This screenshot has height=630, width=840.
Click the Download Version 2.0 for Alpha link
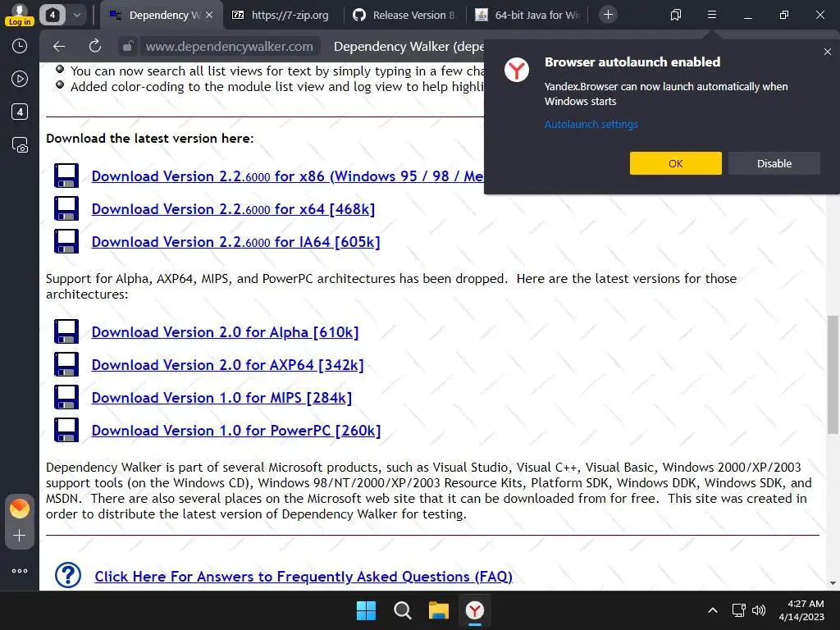click(x=225, y=332)
